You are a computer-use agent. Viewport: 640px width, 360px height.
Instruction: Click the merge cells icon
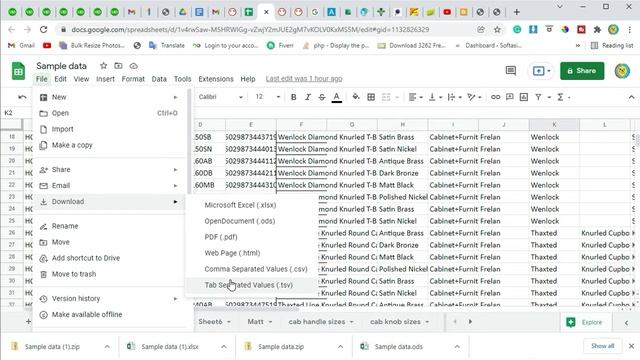click(x=386, y=97)
